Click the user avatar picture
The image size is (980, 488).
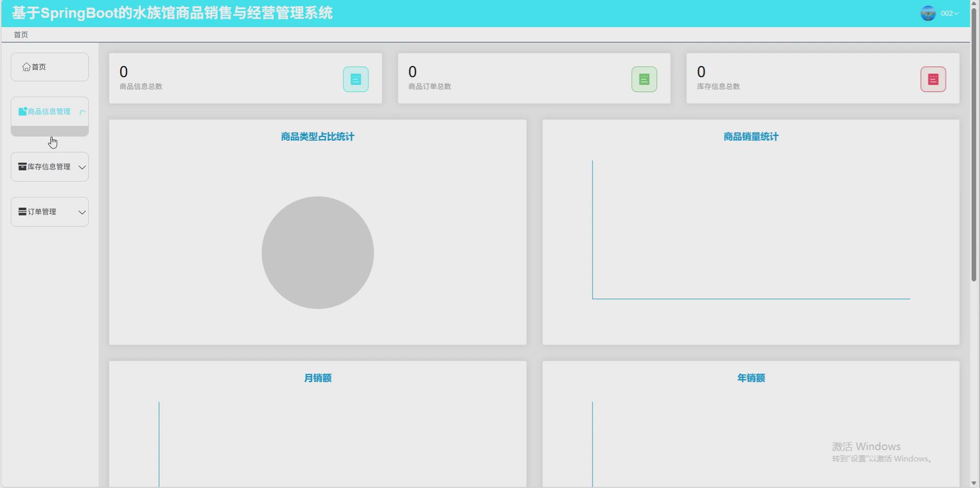(x=928, y=13)
